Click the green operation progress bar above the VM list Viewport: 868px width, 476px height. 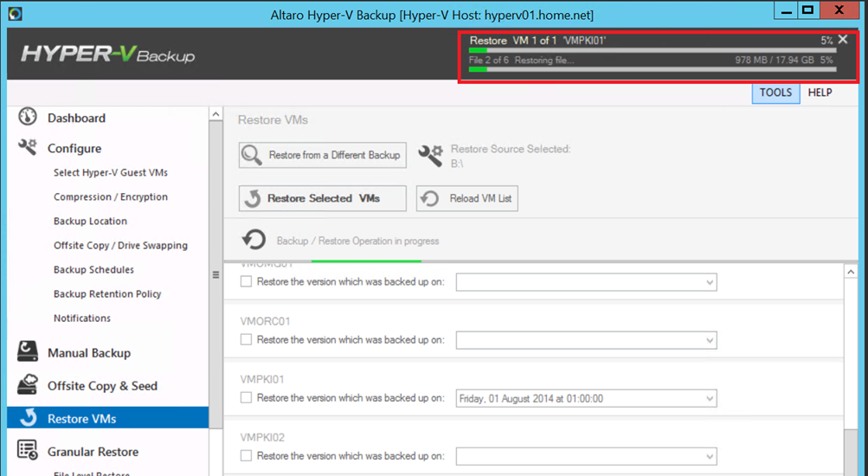pyautogui.click(x=366, y=261)
